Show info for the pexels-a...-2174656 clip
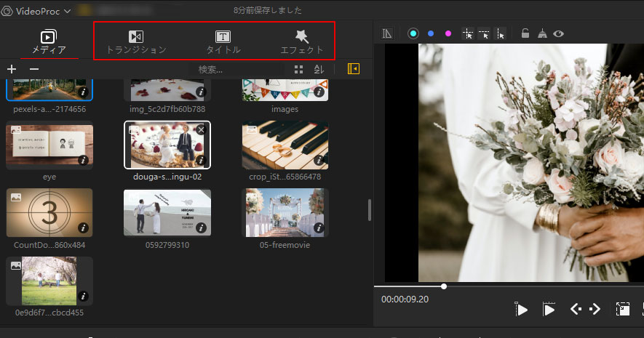 [x=83, y=92]
